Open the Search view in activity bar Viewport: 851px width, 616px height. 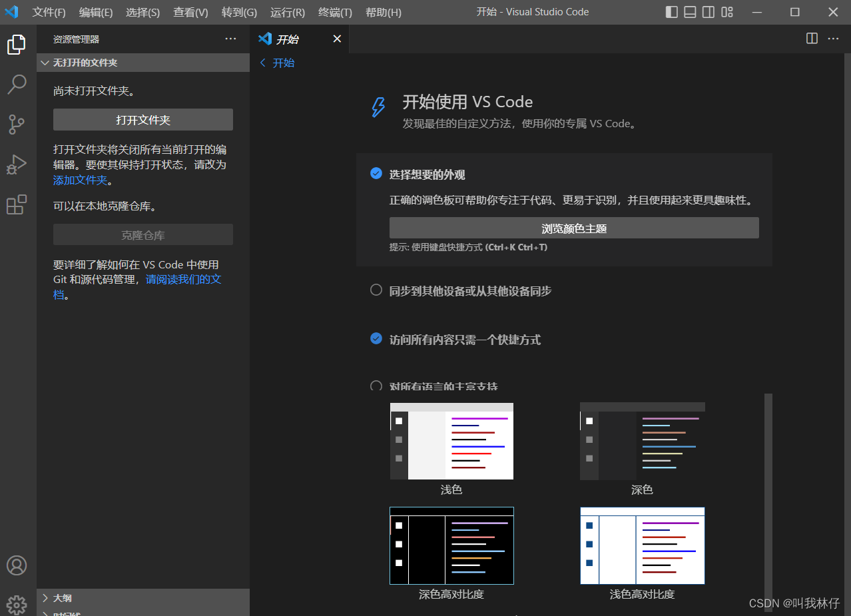pyautogui.click(x=17, y=84)
